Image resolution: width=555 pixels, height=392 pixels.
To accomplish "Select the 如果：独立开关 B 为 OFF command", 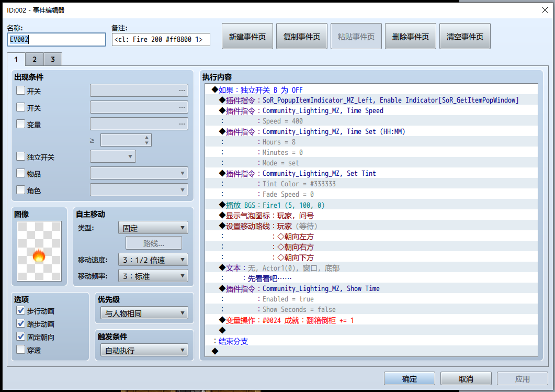I will pos(371,90).
